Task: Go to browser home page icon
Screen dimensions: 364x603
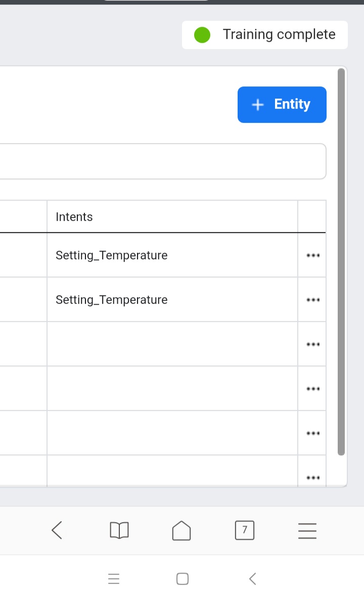Action: (181, 530)
